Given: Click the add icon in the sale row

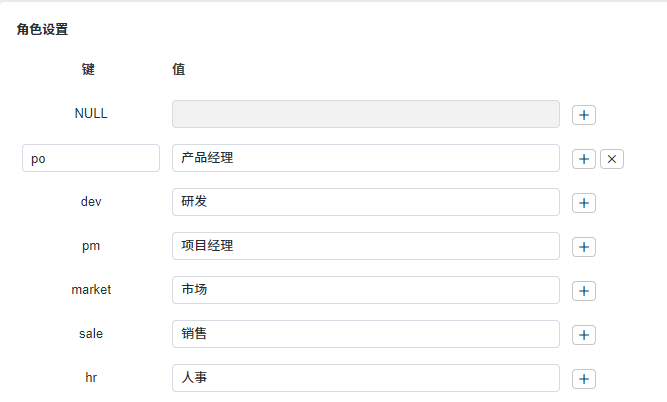Looking at the screenshot, I should 584,335.
